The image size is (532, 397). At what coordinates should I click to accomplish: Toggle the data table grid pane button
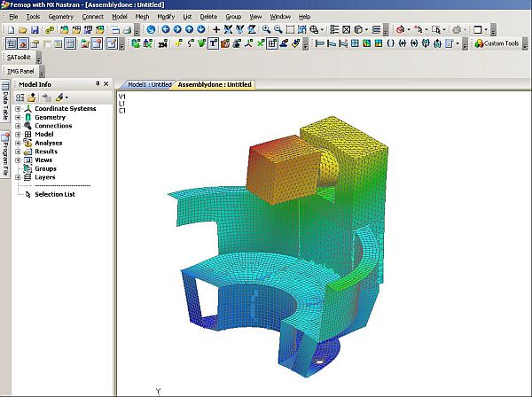70,43
